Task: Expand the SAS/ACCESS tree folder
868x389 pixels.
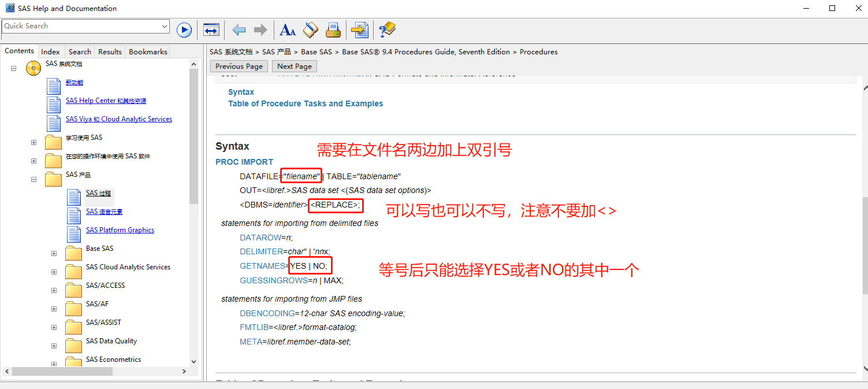Action: click(54, 290)
